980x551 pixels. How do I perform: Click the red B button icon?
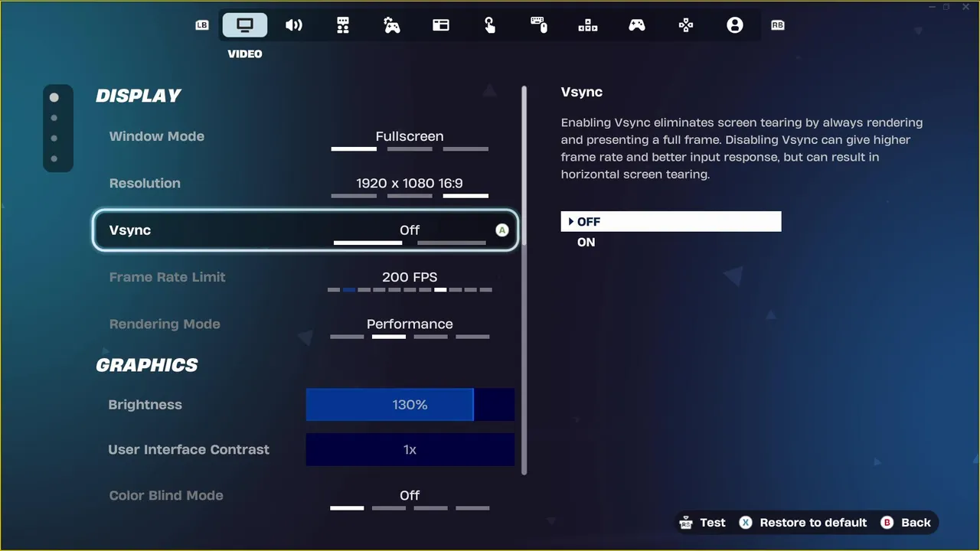pyautogui.click(x=887, y=523)
